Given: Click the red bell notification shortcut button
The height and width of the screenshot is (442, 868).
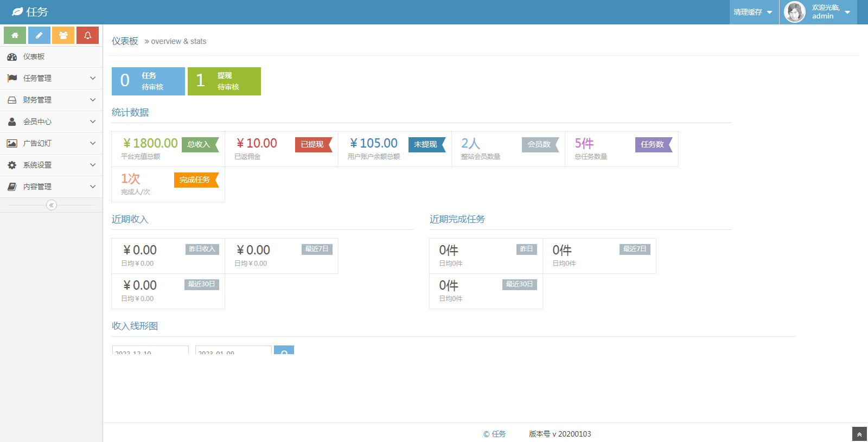Looking at the screenshot, I should 87,35.
